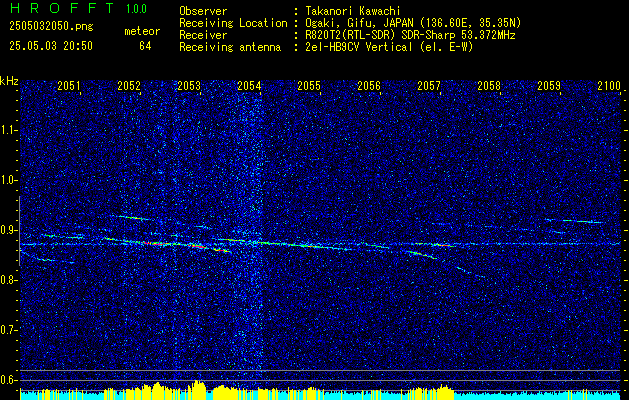Click the Observer label
Viewport: 629px width, 400px height.
point(203,11)
